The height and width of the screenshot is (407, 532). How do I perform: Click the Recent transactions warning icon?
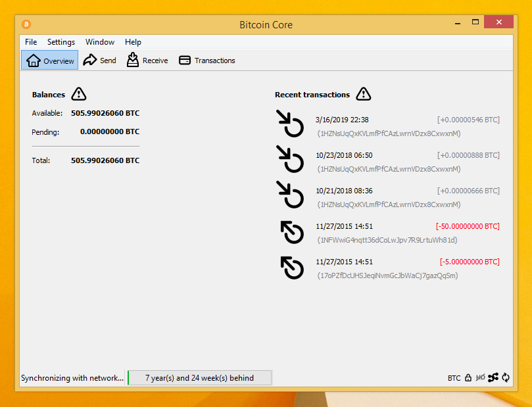(x=364, y=94)
